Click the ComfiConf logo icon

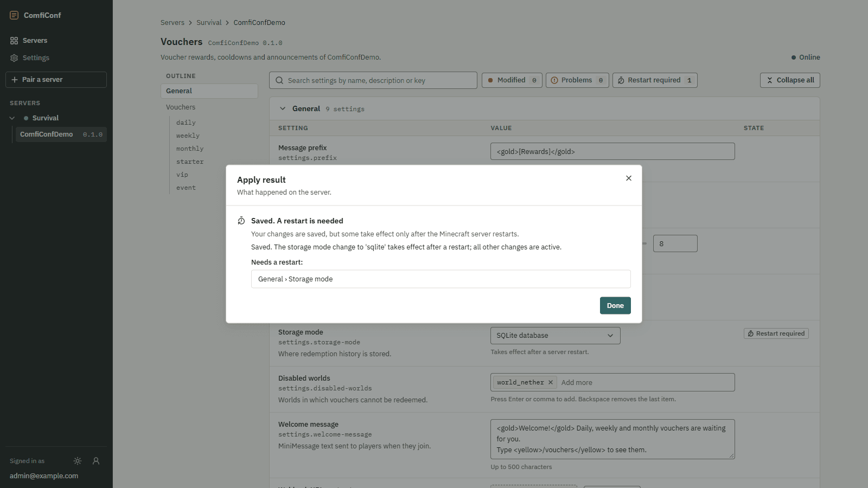point(14,15)
